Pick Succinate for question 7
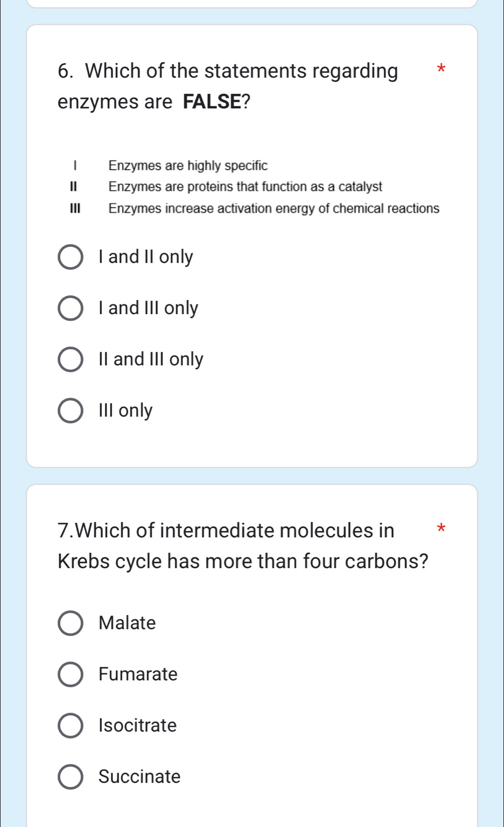The height and width of the screenshot is (827, 504). pyautogui.click(x=70, y=776)
